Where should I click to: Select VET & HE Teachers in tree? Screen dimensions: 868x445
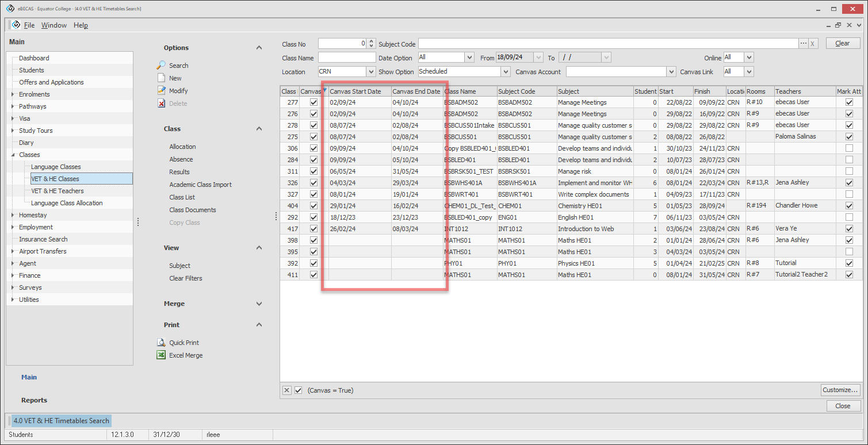point(57,191)
